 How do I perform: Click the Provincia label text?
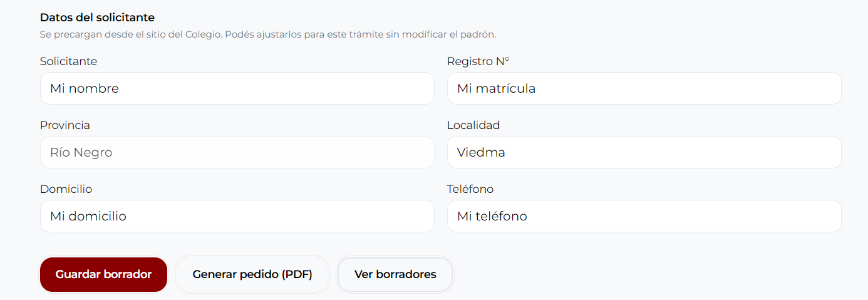(x=65, y=125)
